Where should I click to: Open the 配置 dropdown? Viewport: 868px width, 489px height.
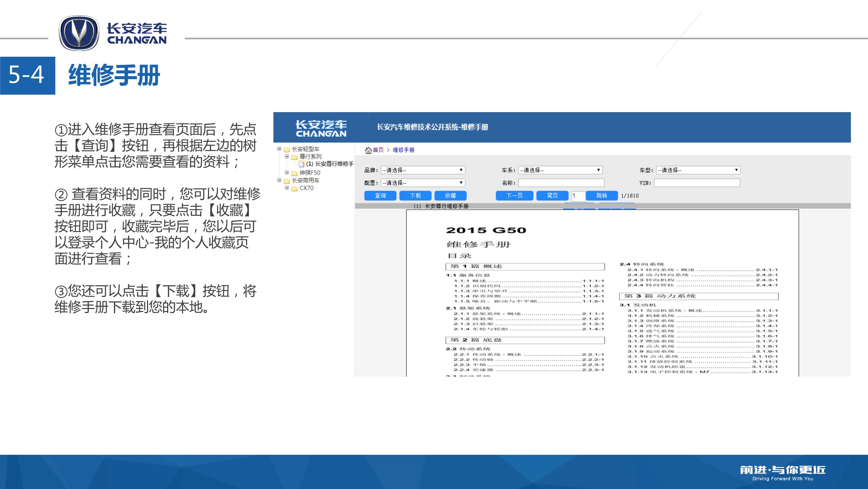coord(423,183)
